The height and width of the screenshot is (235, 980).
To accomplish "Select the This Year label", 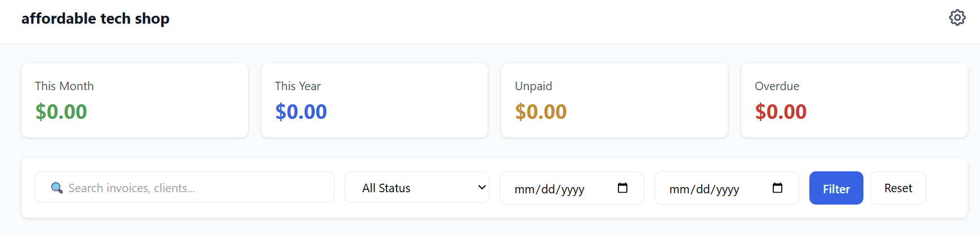I will click(x=297, y=86).
